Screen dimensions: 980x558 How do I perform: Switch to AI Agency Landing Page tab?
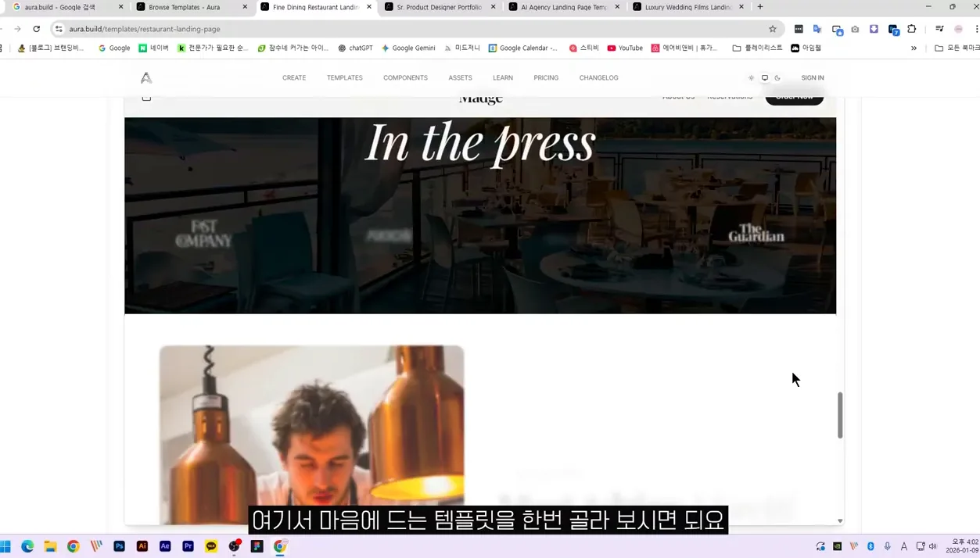point(564,7)
